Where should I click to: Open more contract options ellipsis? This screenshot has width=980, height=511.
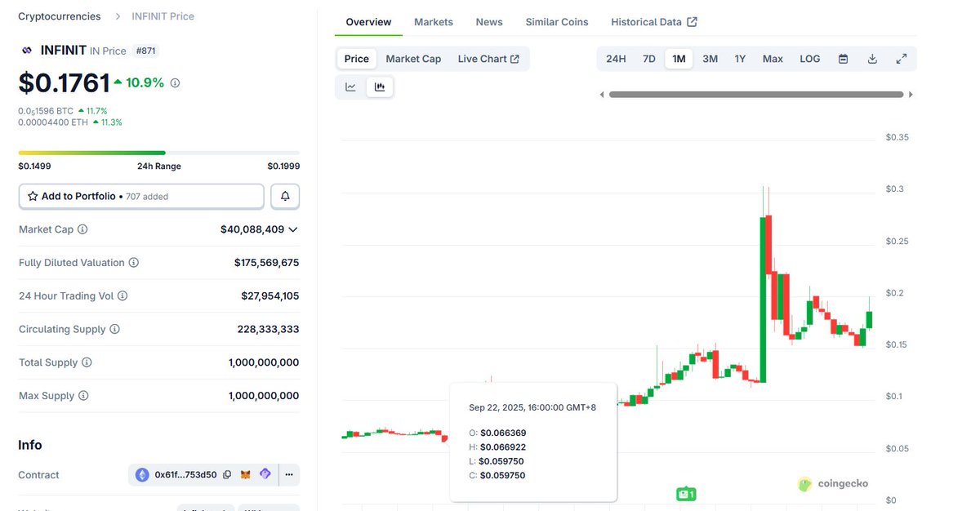coord(289,474)
